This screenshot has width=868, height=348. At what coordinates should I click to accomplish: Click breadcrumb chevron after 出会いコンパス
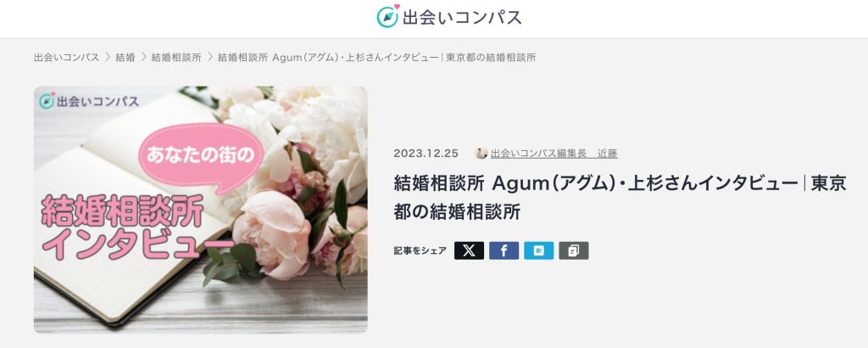(x=108, y=57)
